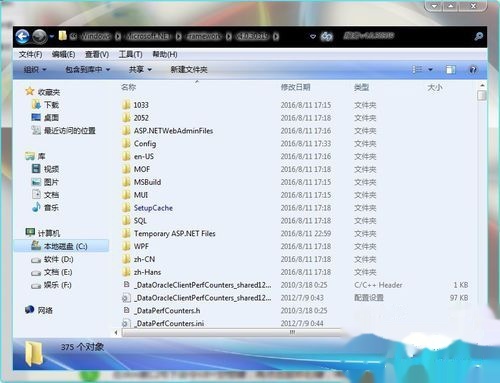This screenshot has height=383, width=500.
Task: Select 计算机 in navigation pane
Action: click(x=49, y=233)
